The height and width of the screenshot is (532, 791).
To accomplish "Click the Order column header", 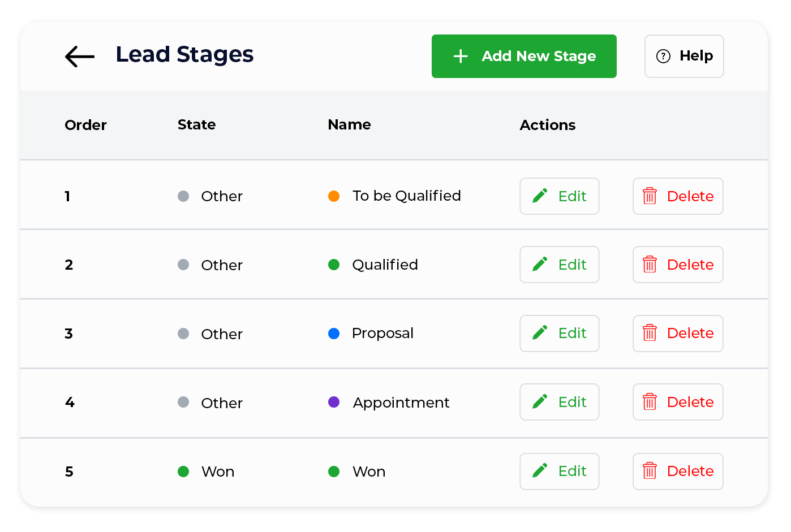I will [85, 125].
